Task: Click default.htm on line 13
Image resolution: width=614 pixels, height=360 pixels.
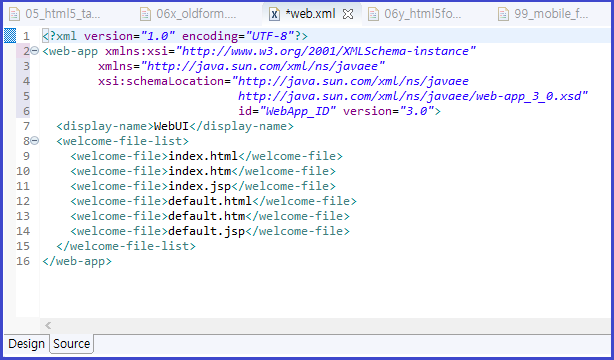Action: [206, 216]
